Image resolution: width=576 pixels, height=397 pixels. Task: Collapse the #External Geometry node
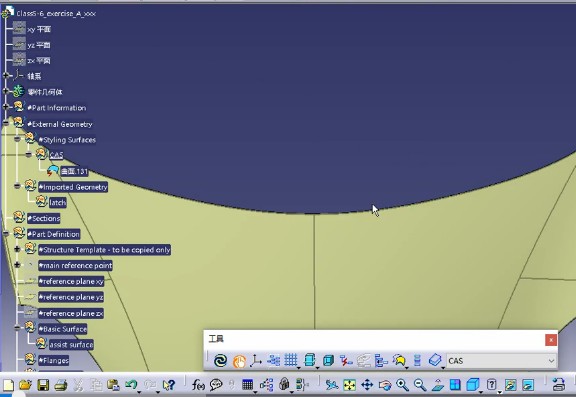6,123
